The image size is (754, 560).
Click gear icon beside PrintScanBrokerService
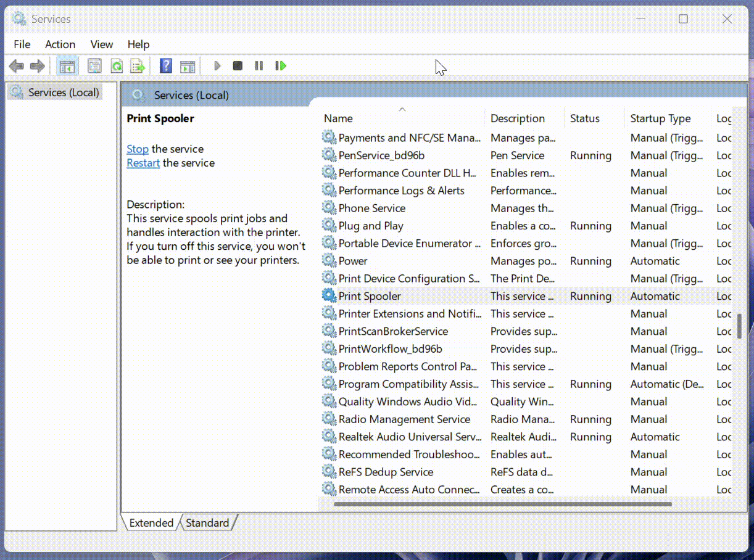coord(329,331)
